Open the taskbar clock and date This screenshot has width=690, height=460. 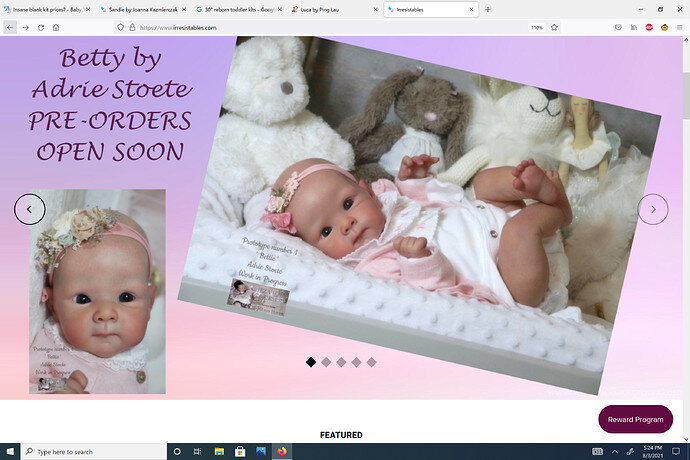[652, 452]
